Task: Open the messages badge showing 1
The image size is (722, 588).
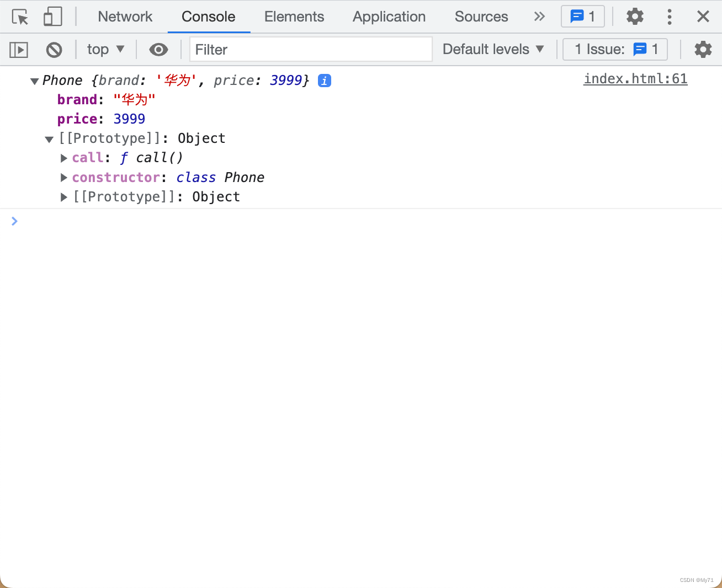Action: [x=582, y=17]
